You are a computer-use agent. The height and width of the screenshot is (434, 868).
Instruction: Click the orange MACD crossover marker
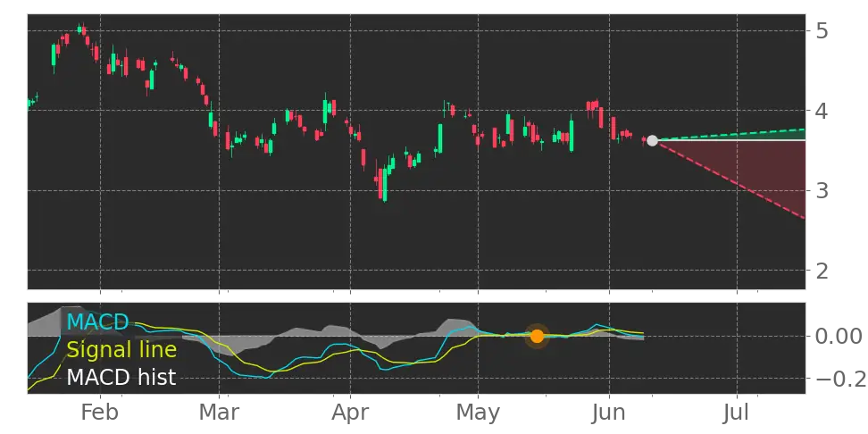click(x=537, y=336)
